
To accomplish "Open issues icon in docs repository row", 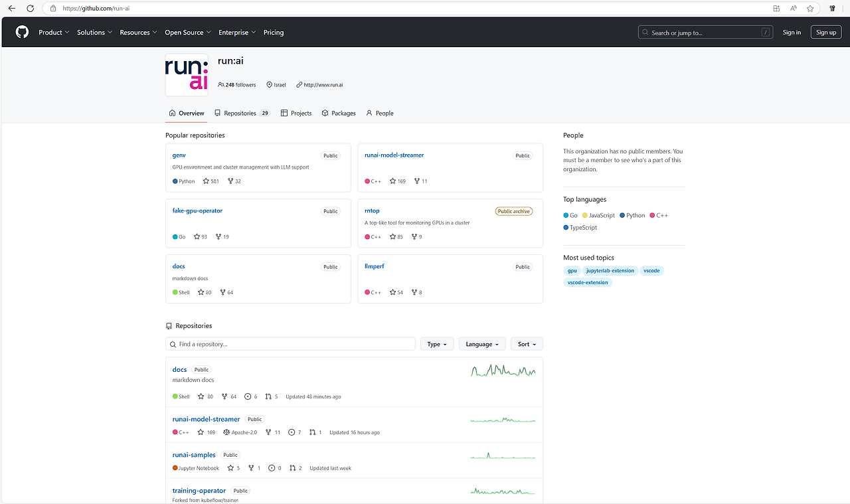I will click(248, 396).
